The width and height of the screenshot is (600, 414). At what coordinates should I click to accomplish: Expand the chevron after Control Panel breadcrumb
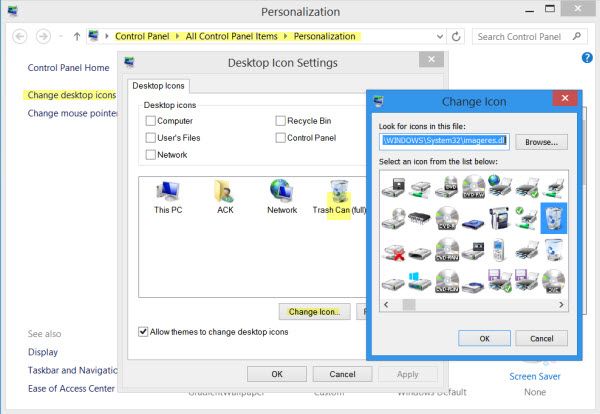(178, 36)
